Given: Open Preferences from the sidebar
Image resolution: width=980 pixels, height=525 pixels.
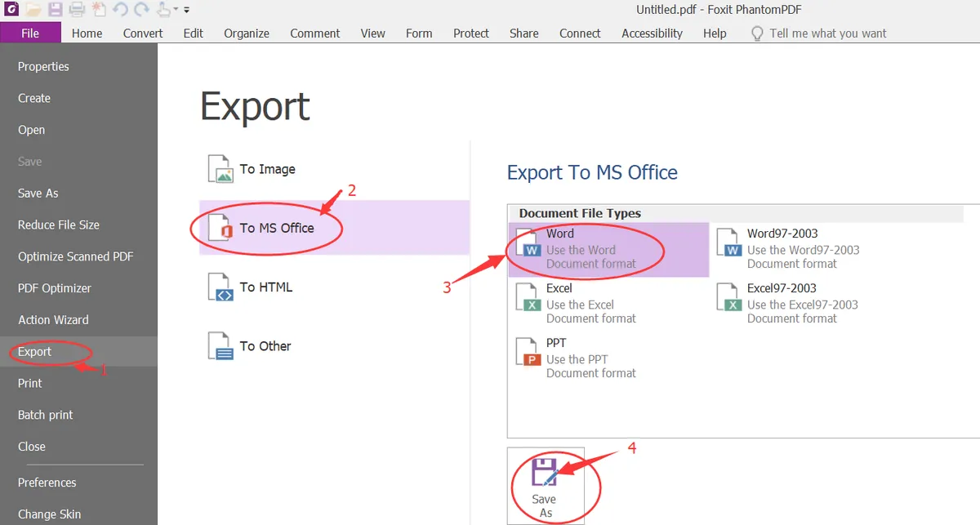Looking at the screenshot, I should [x=78, y=483].
